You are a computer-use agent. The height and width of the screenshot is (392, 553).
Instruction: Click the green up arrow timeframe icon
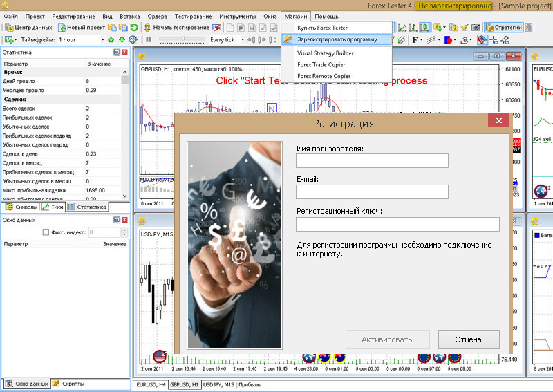111,40
